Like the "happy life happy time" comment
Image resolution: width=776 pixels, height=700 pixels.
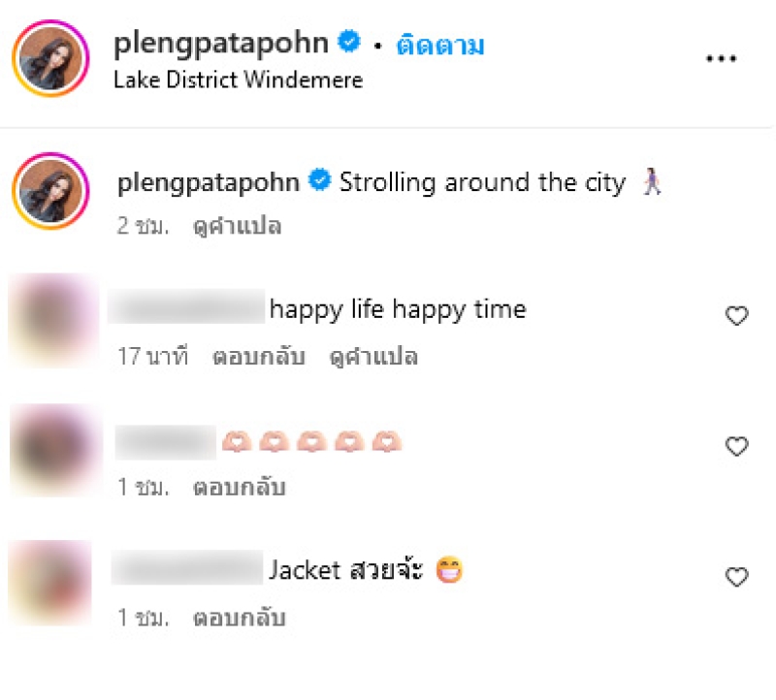pyautogui.click(x=736, y=316)
